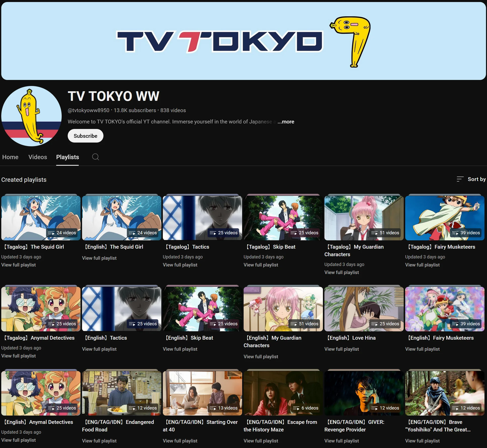Subscribe to the TV TOKYO WW channel
Viewport: 487px width, 448px height.
85,136
